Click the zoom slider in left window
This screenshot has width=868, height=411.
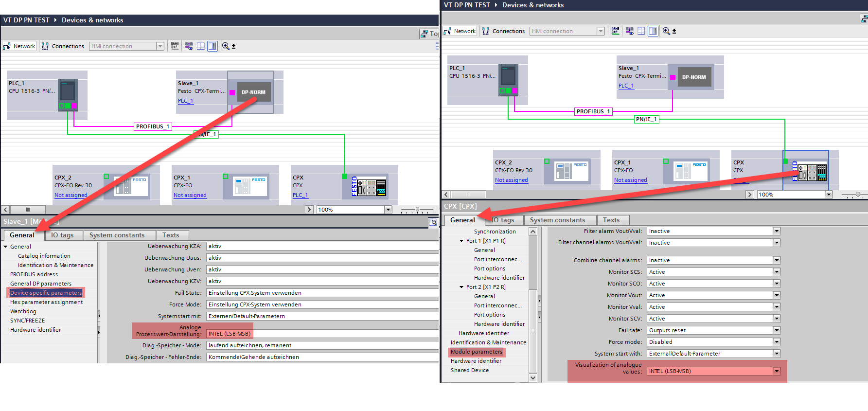click(x=417, y=210)
